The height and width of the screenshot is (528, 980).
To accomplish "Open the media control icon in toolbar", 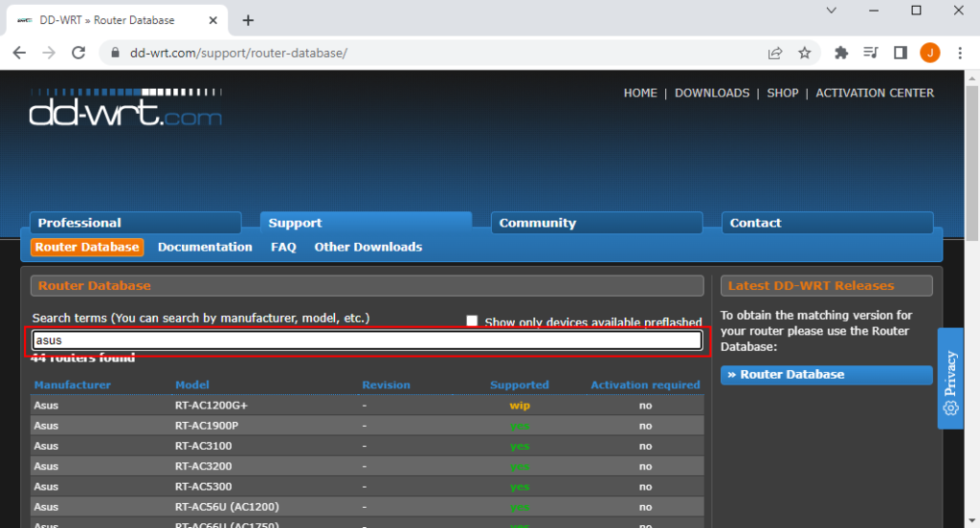I will [871, 54].
